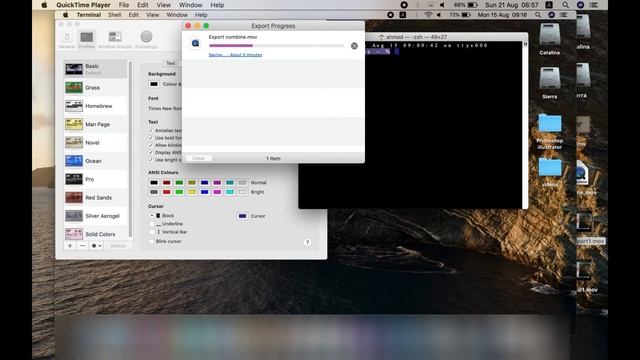This screenshot has height=360, width=640.
Task: Click the Saving… About 5 minutes status link
Action: pos(236,55)
